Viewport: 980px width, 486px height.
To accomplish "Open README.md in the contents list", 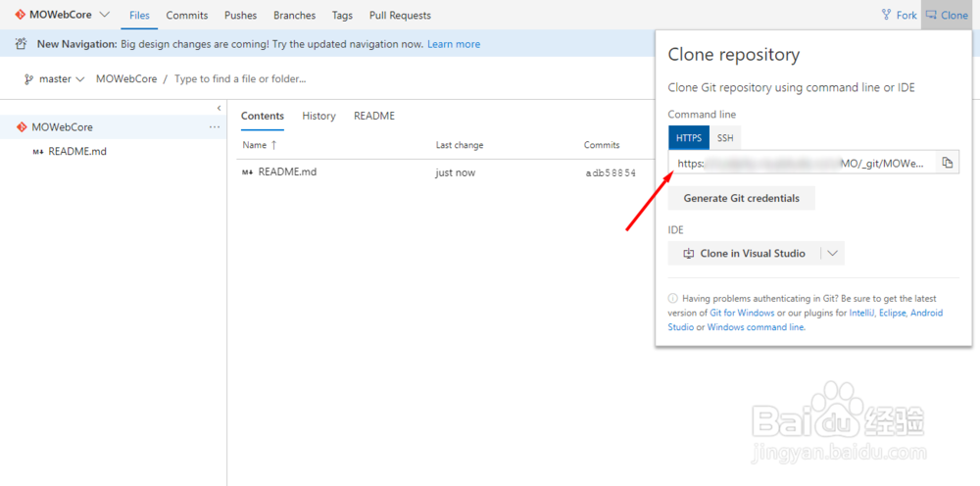I will [x=287, y=172].
